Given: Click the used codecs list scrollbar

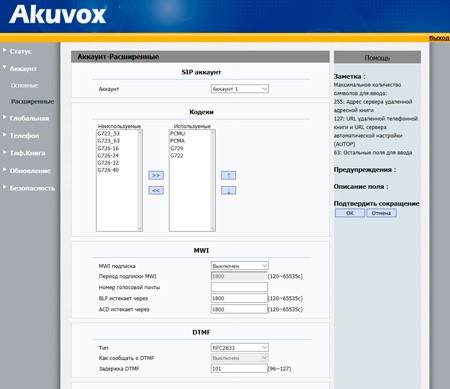Looking at the screenshot, I should click(x=213, y=180).
